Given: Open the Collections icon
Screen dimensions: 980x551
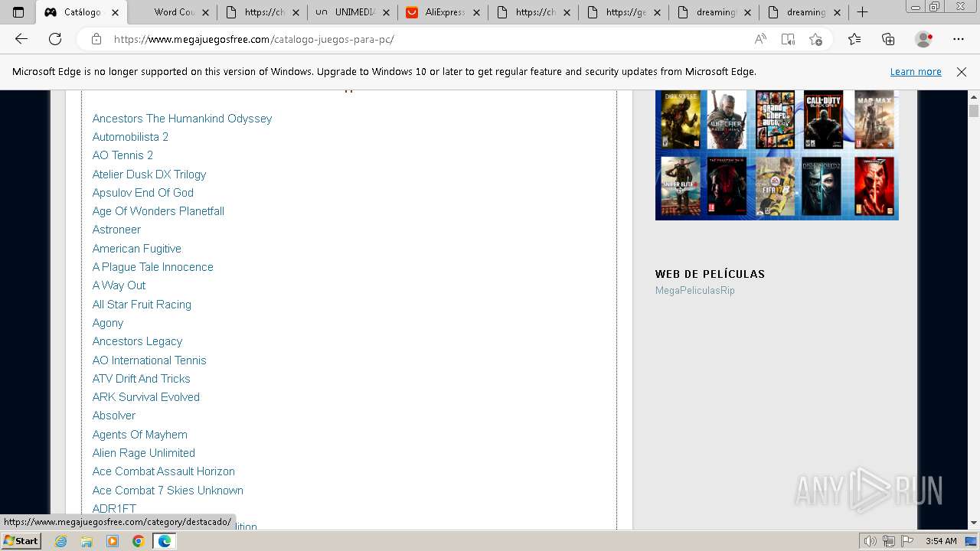Looking at the screenshot, I should (x=888, y=39).
